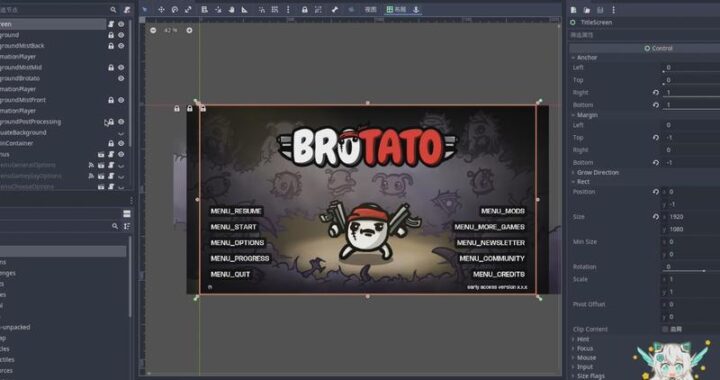720x380 pixels.
Task: Toggle visibility of the BackgroundMistMid node
Action: [x=121, y=67]
